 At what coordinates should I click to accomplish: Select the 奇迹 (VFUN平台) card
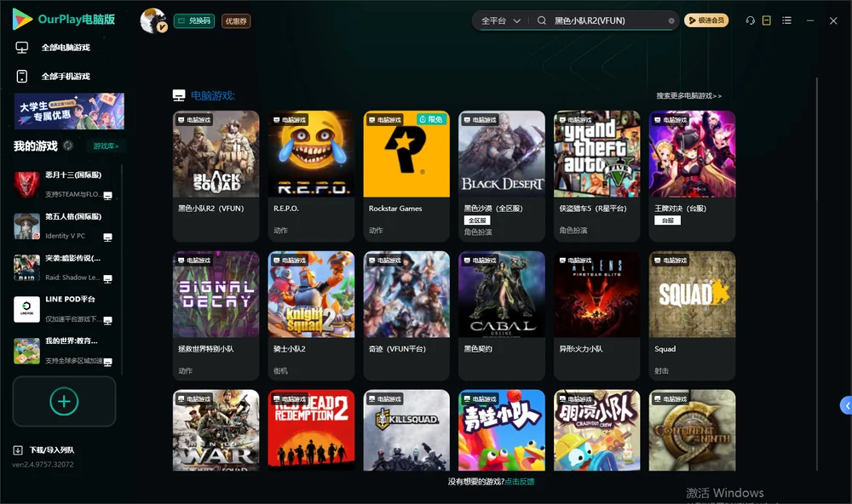[406, 316]
